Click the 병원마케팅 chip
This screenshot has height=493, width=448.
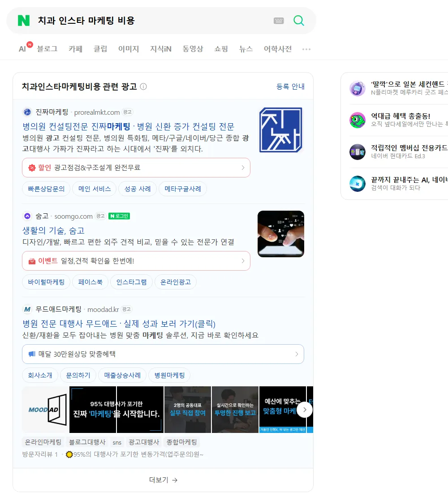pyautogui.click(x=169, y=375)
